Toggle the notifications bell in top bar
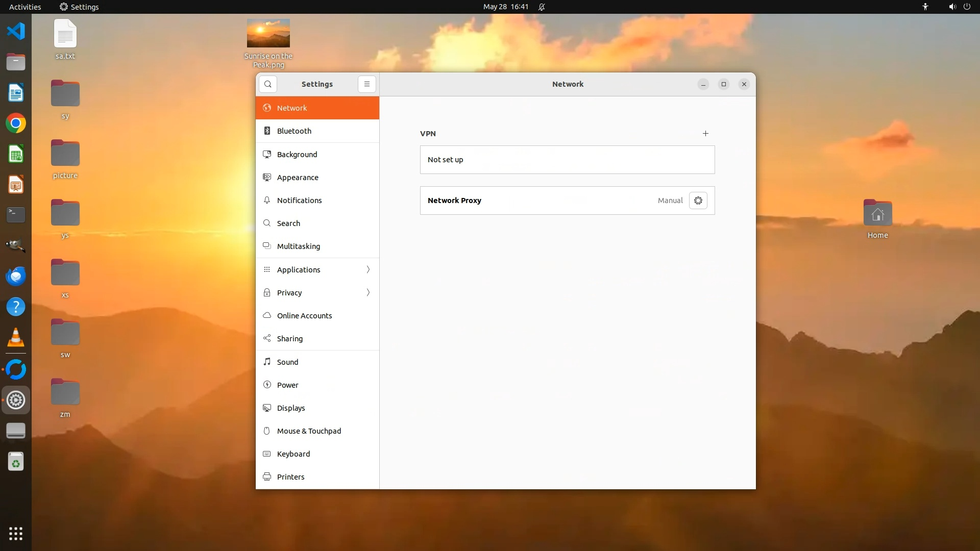The image size is (980, 551). click(x=542, y=7)
